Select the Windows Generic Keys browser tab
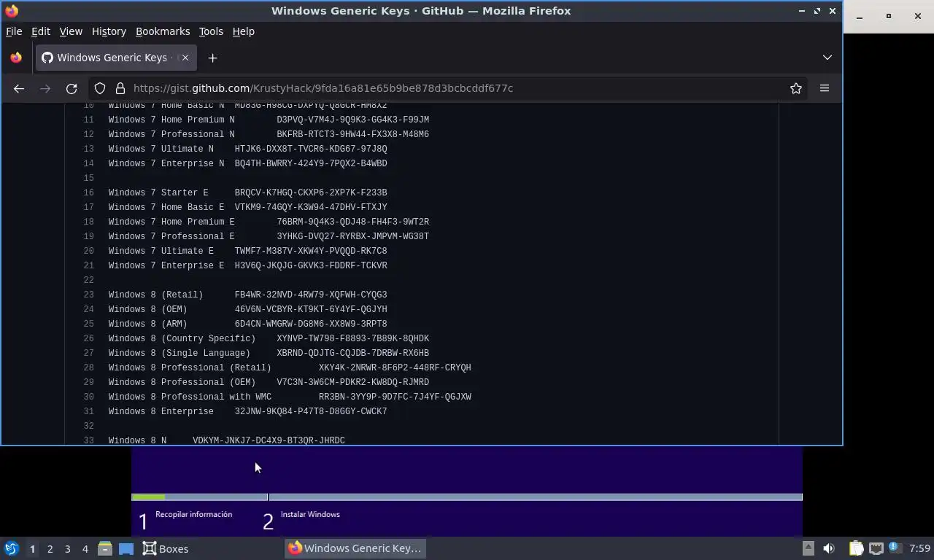Image resolution: width=934 pixels, height=560 pixels. pyautogui.click(x=117, y=58)
